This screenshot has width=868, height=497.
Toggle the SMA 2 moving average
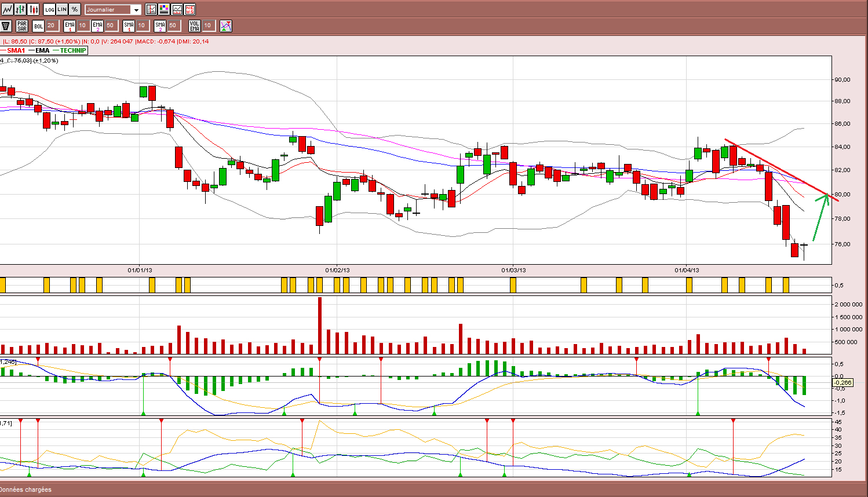tap(160, 26)
